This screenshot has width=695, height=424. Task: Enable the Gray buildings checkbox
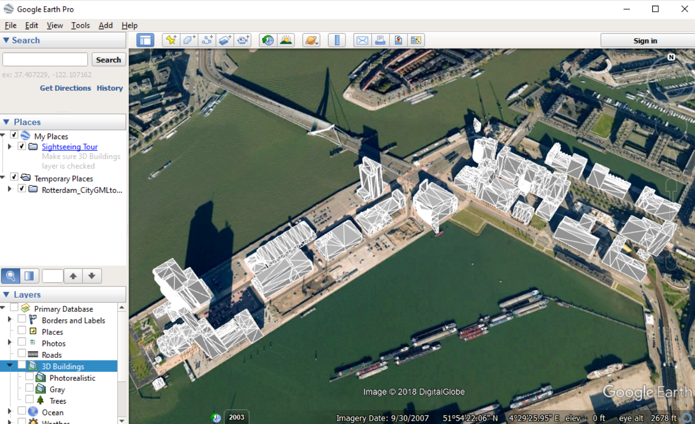(29, 389)
